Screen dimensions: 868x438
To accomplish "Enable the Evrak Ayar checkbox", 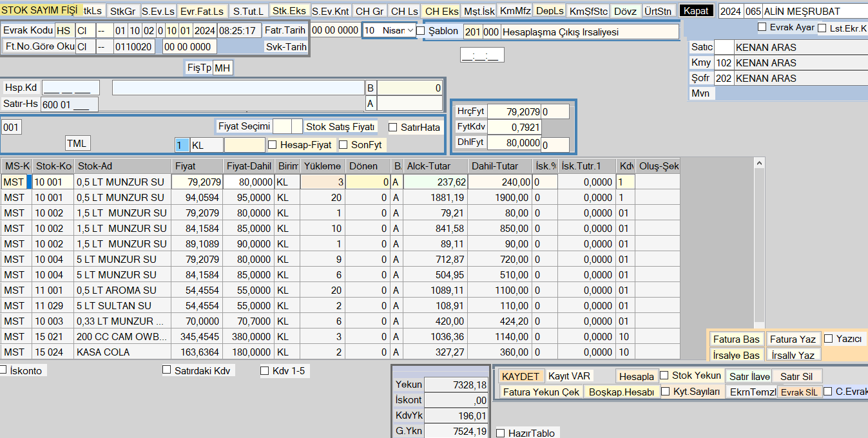I will [x=762, y=27].
